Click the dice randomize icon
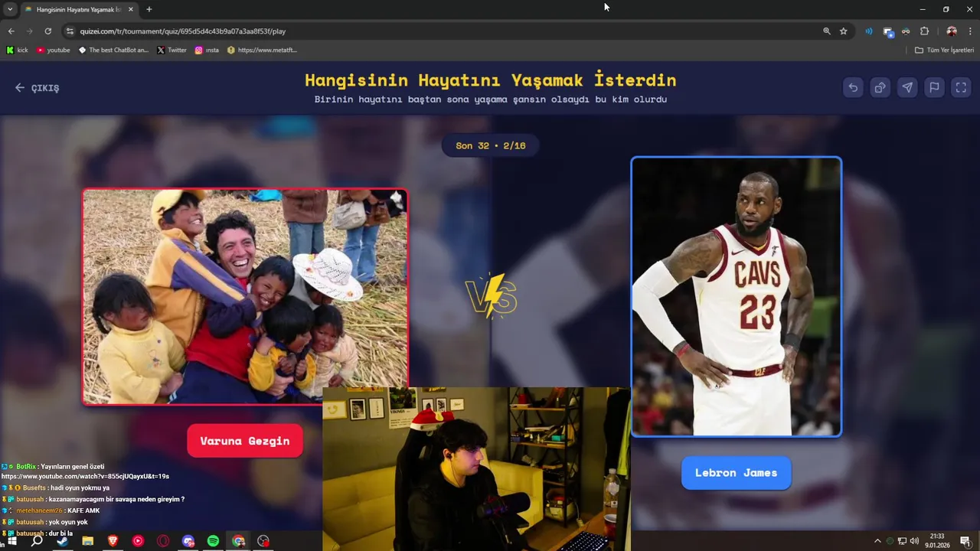980x551 pixels. point(880,87)
